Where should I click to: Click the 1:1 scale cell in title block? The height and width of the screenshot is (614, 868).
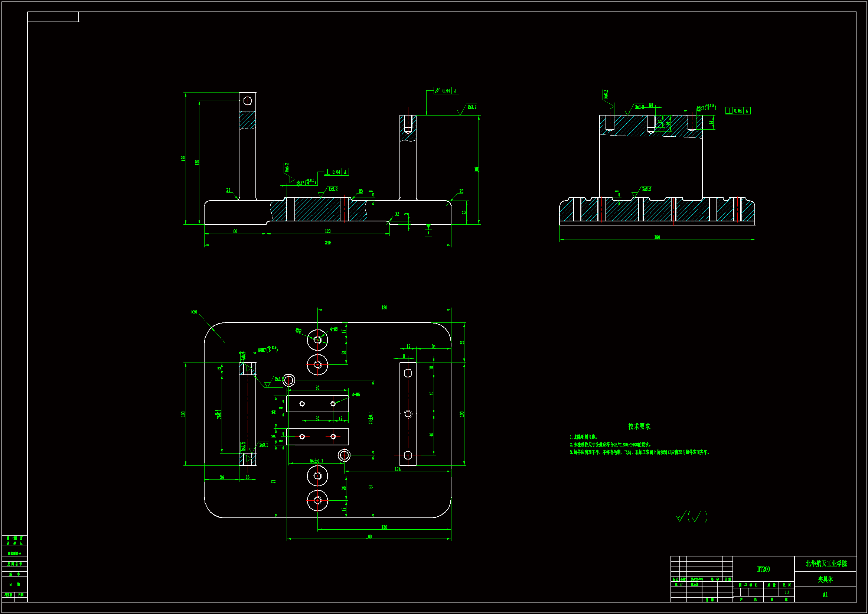point(787,592)
